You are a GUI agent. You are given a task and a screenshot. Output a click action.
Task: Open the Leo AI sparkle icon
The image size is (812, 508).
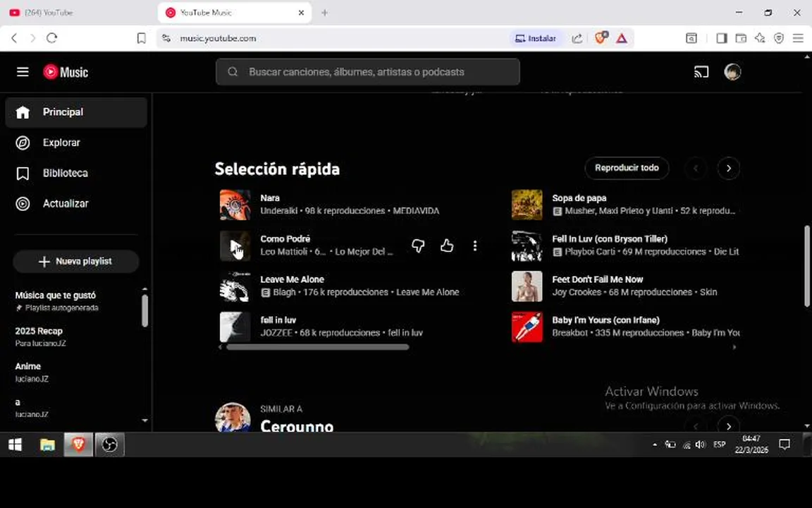point(760,38)
